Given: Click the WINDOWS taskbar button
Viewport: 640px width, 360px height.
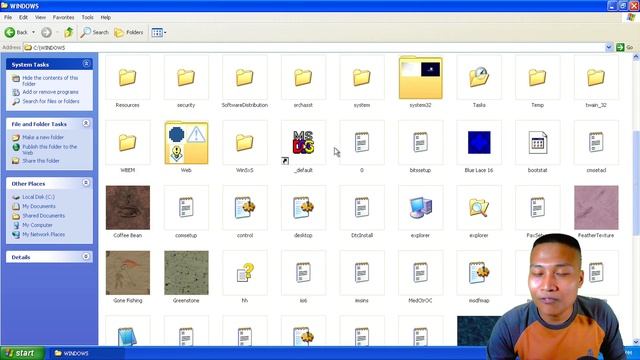Looking at the screenshot, I should pyautogui.click(x=87, y=353).
